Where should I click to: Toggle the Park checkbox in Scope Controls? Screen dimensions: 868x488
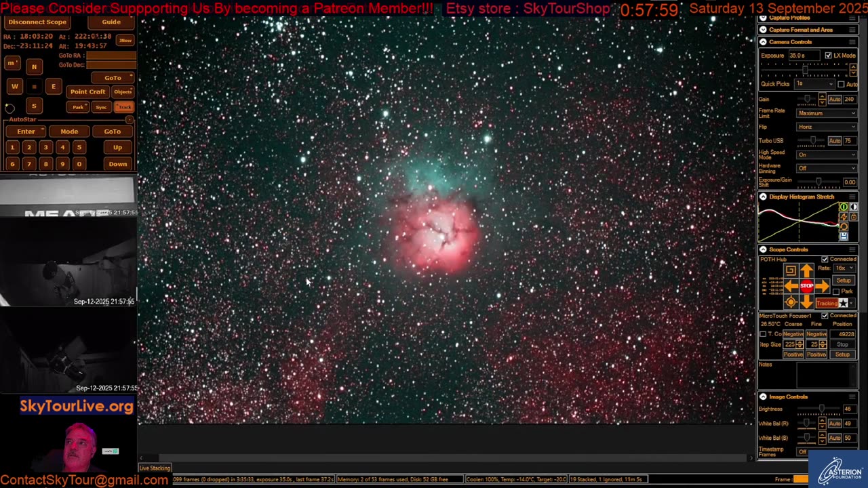[x=835, y=291]
